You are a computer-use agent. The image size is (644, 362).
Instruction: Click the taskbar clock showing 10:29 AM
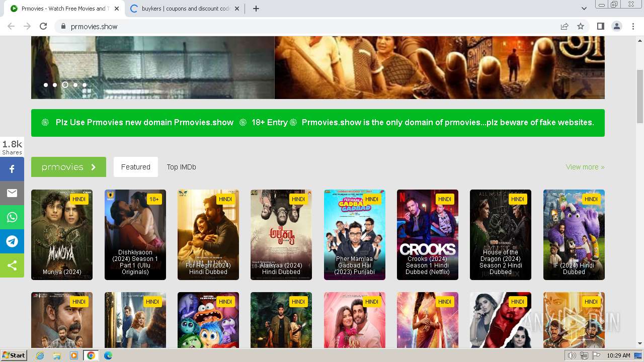pos(618,355)
